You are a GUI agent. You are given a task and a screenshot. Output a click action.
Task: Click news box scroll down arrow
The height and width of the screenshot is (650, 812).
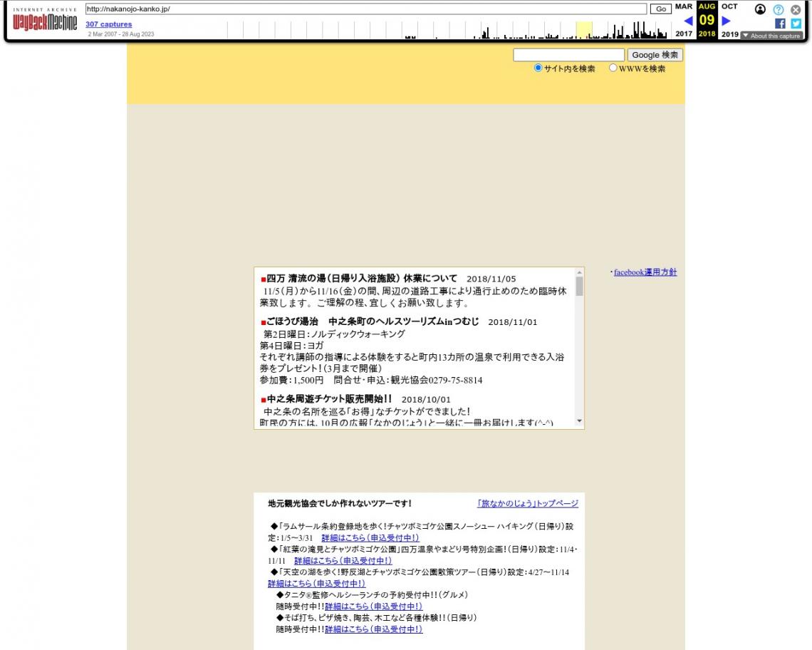(580, 421)
